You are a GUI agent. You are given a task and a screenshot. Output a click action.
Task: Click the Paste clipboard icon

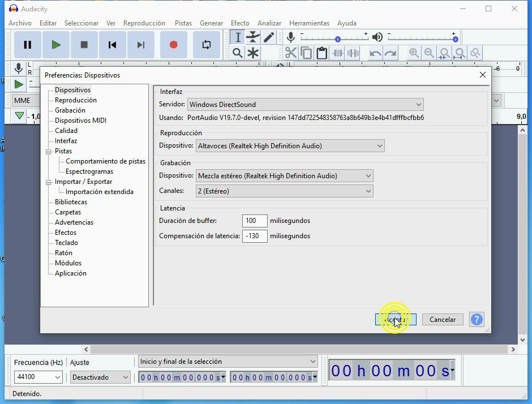point(321,53)
